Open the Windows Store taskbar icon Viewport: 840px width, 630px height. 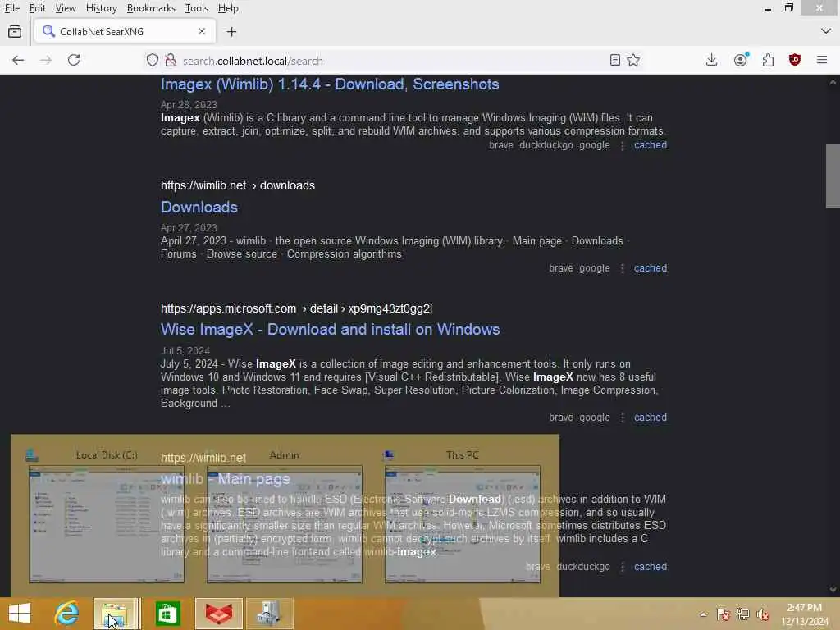[167, 614]
